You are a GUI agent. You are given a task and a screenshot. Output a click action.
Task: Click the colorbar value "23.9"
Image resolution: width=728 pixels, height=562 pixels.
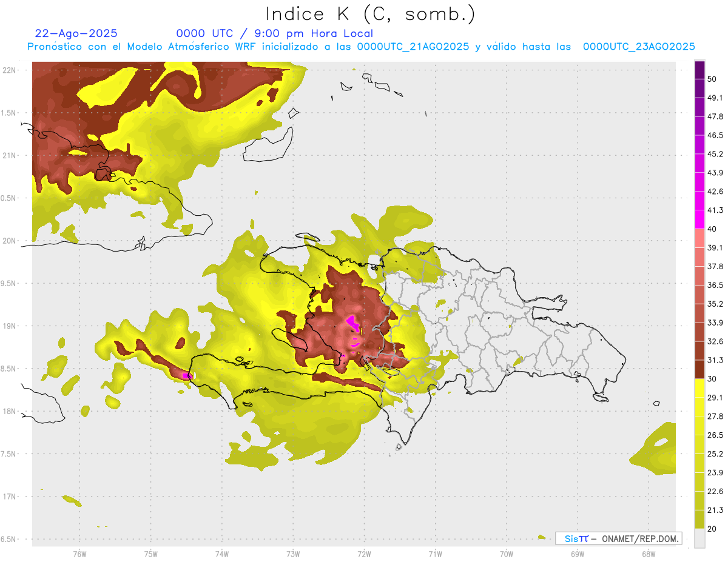(x=715, y=473)
